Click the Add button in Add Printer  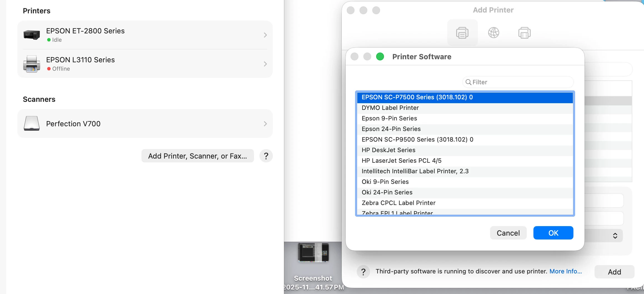614,272
